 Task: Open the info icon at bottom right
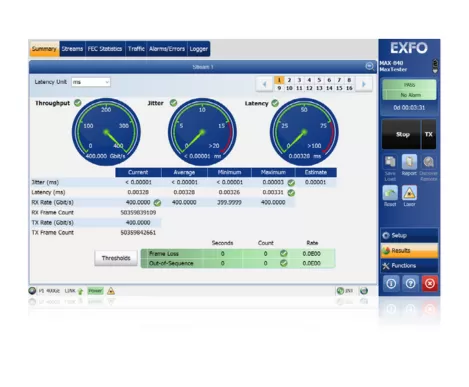[391, 284]
